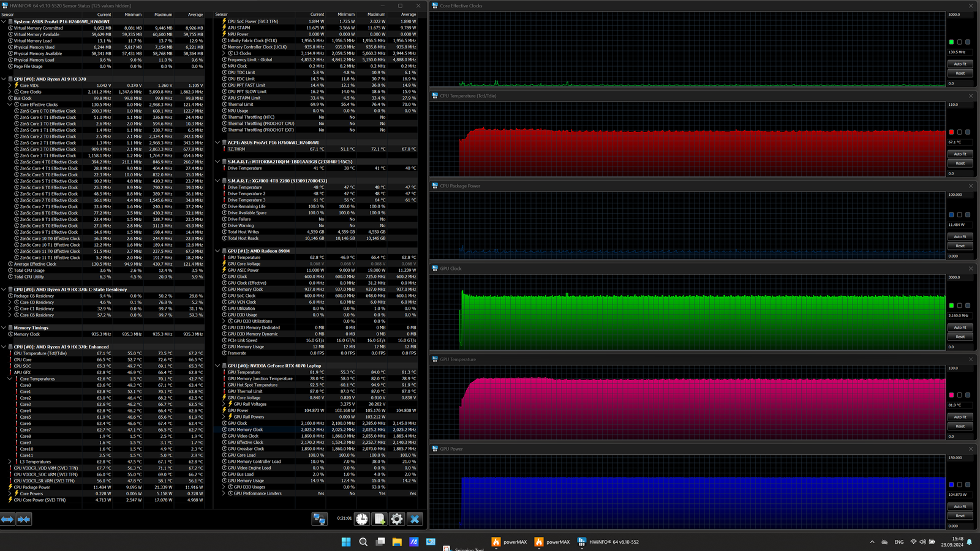Expand GPU Rail Voltages row
The image size is (980, 551).
[x=224, y=404]
